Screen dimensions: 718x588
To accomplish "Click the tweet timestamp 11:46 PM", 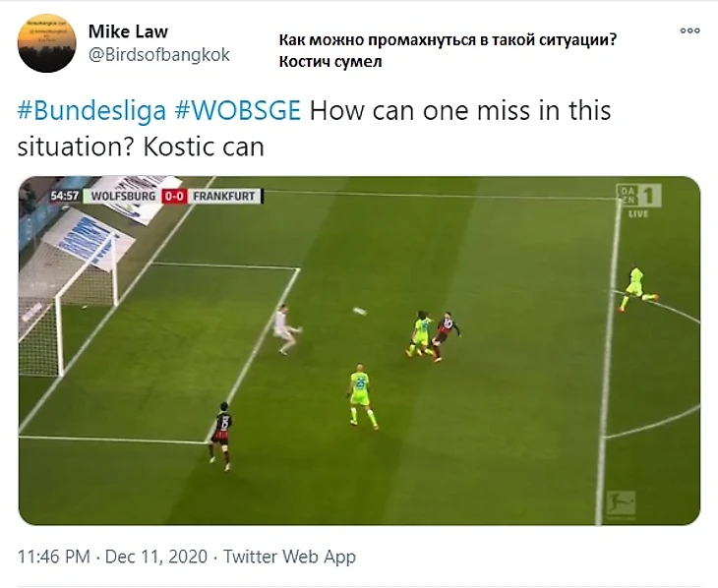I will click(x=53, y=557).
